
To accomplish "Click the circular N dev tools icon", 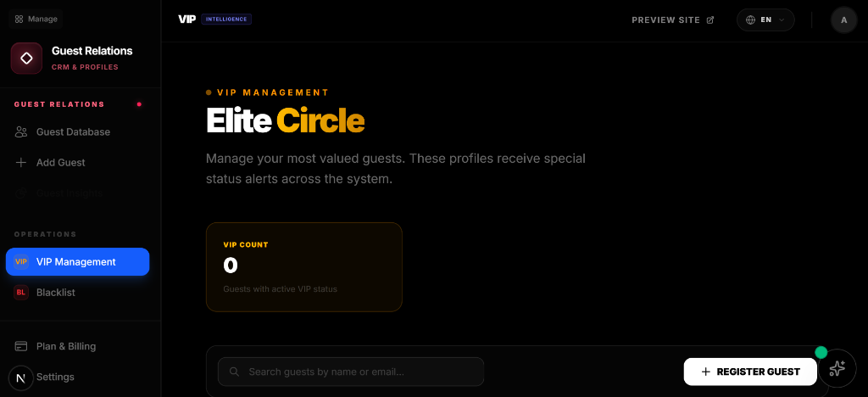I will pyautogui.click(x=21, y=377).
